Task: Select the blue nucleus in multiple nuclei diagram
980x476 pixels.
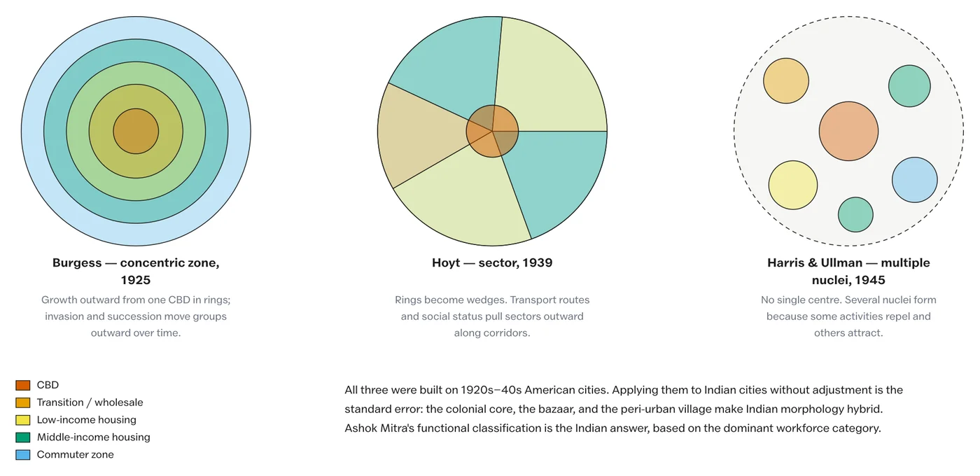Action: click(x=914, y=180)
